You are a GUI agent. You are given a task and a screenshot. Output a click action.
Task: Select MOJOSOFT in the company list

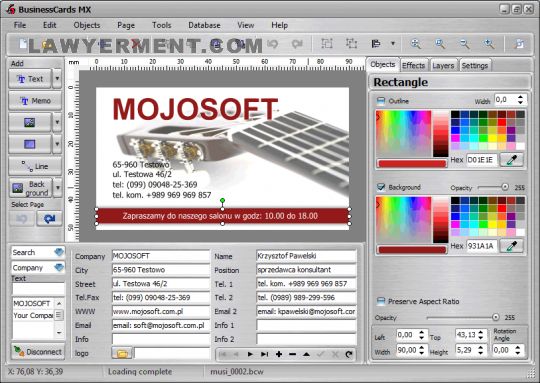(x=31, y=303)
